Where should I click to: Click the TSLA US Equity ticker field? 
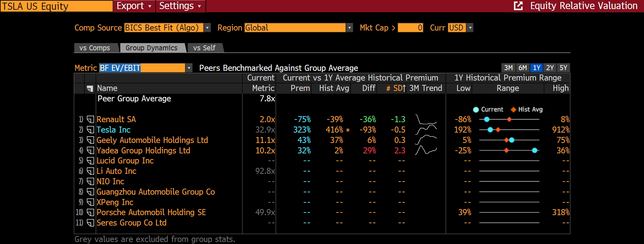tap(56, 6)
